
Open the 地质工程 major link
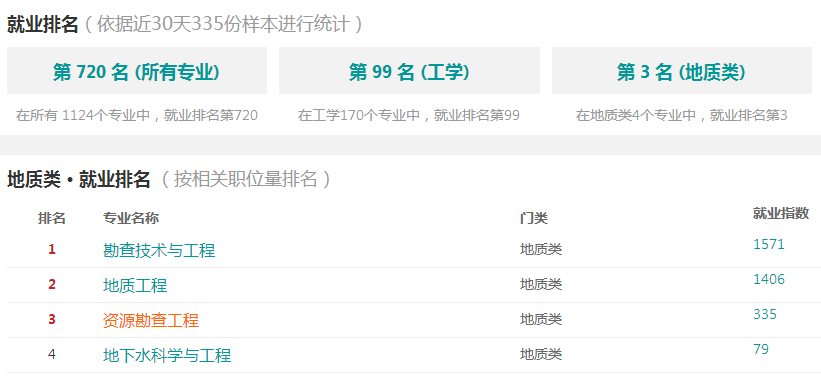click(135, 286)
